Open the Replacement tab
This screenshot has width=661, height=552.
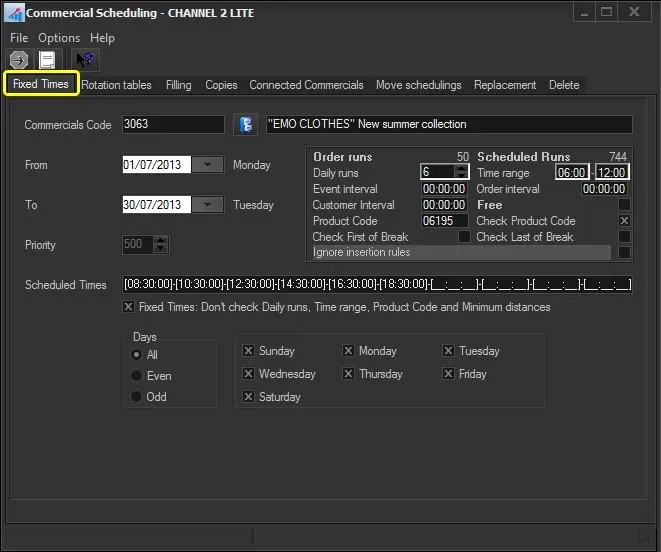[x=505, y=85]
